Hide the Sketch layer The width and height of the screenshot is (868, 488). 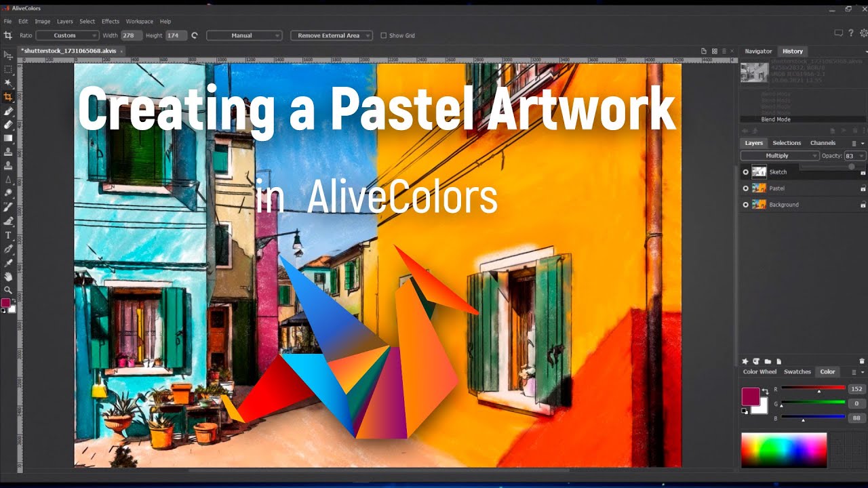coord(746,172)
